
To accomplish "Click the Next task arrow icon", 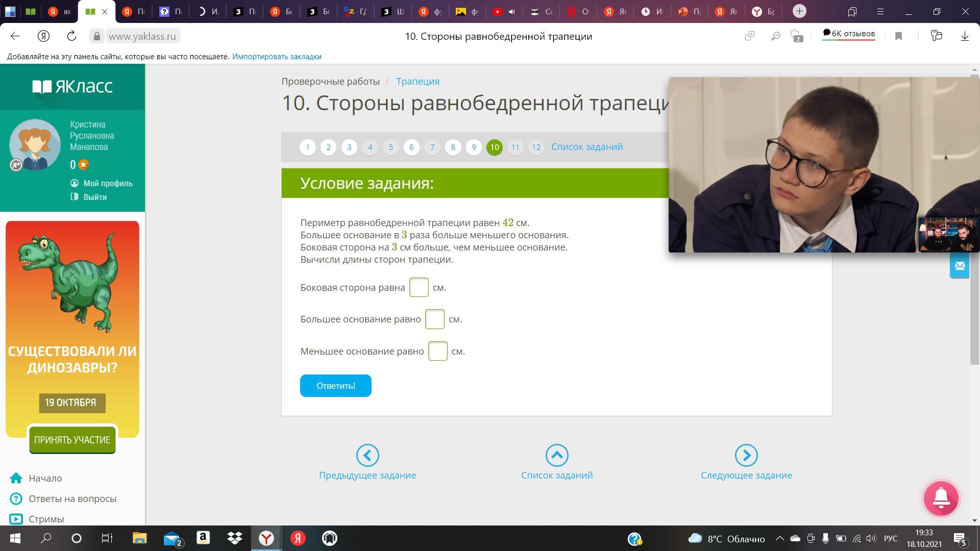I will click(x=746, y=455).
